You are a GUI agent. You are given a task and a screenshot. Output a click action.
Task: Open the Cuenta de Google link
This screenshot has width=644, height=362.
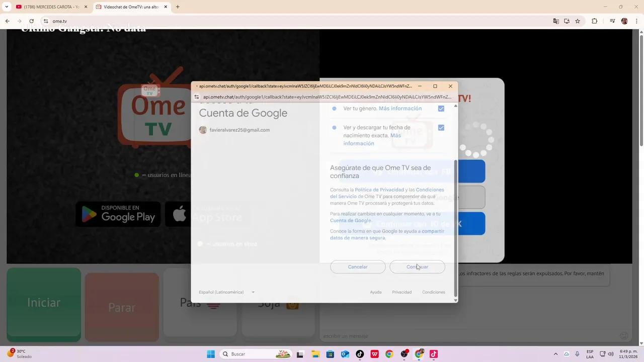click(x=351, y=220)
